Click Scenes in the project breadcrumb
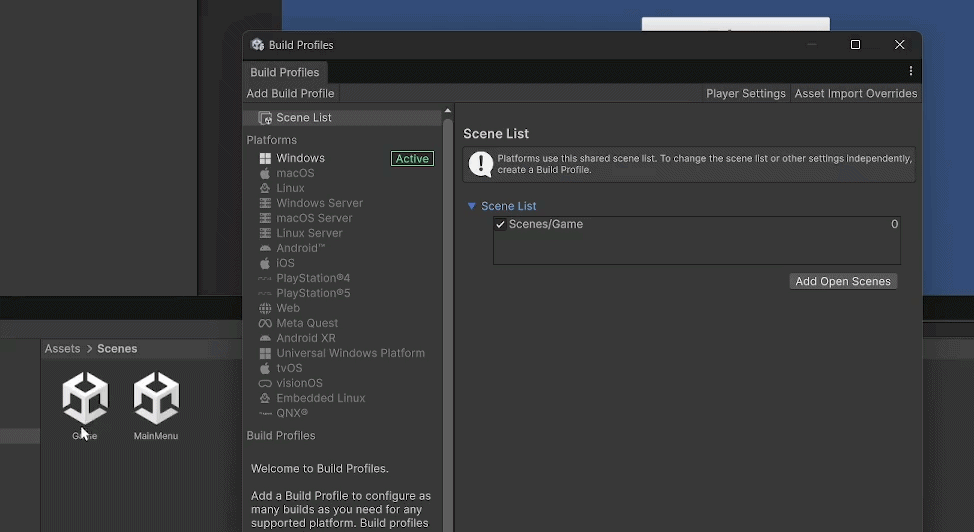This screenshot has height=532, width=974. coord(117,349)
